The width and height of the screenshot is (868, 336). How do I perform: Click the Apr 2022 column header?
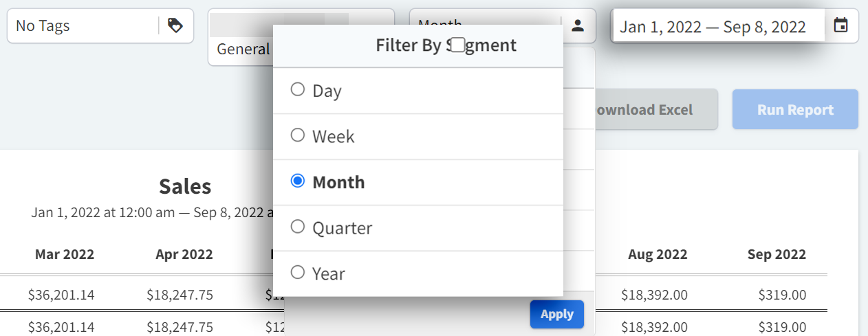[x=184, y=254]
